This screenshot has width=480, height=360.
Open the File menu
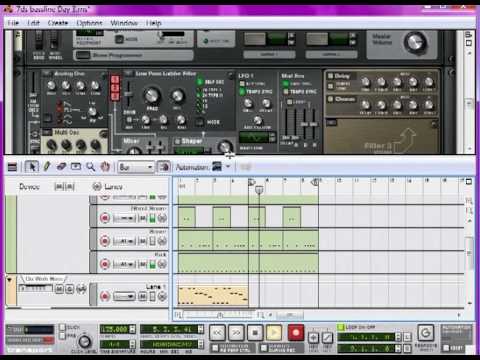13,23
